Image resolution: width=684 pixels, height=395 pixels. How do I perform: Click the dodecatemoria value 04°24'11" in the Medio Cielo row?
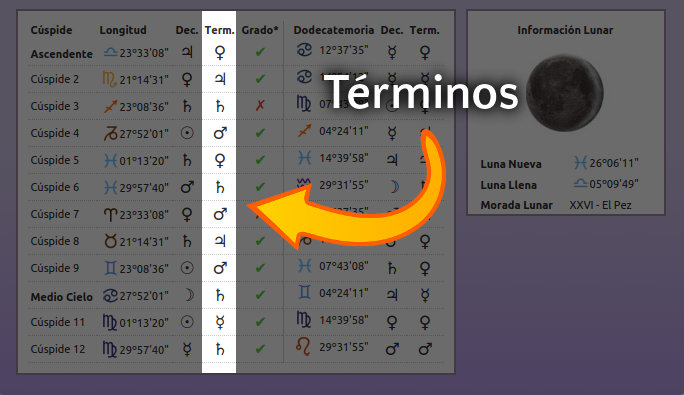344,293
